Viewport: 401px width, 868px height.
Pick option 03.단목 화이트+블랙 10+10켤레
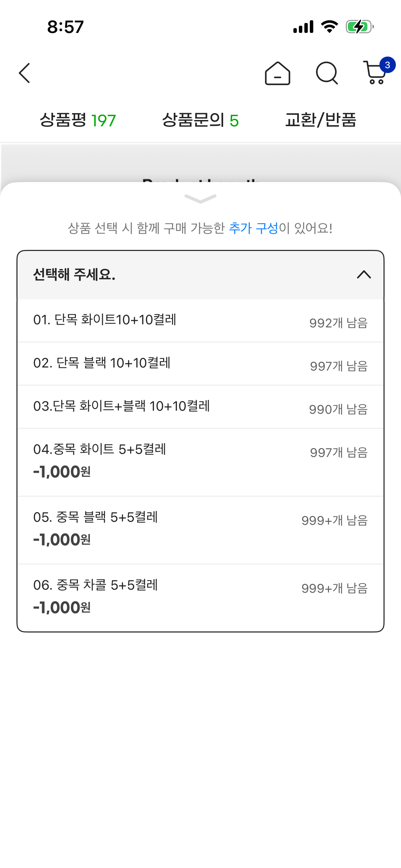tap(200, 407)
